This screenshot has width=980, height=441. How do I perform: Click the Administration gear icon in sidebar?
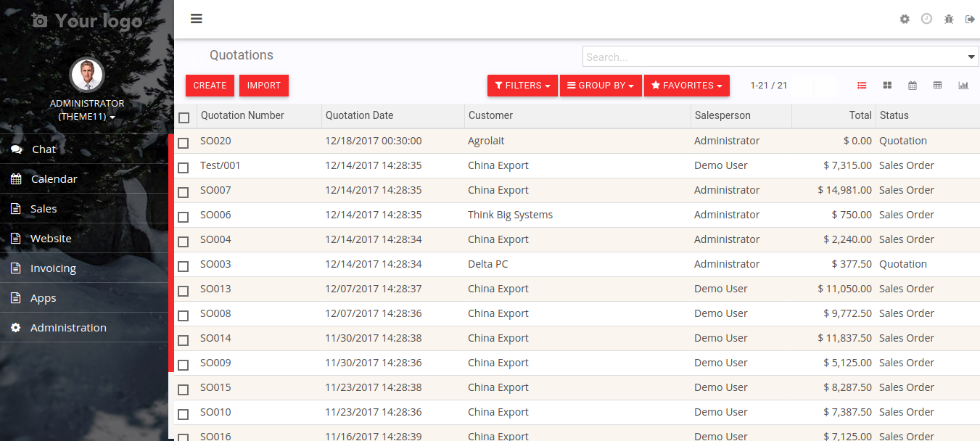[16, 328]
